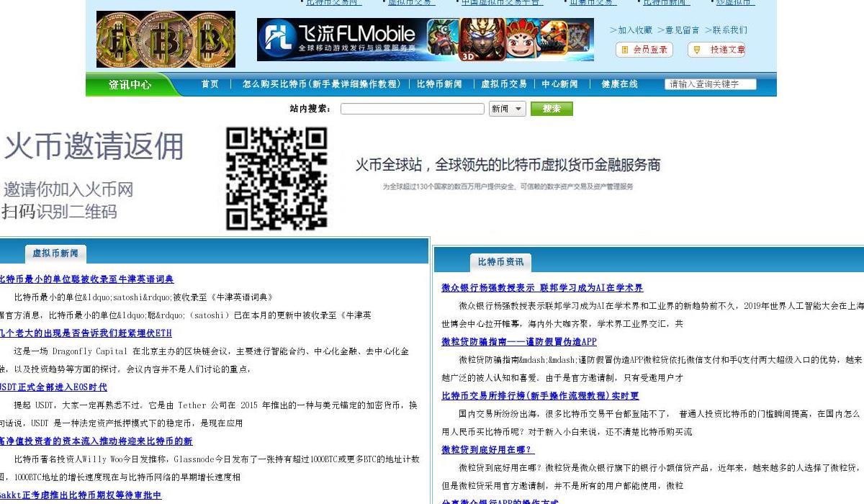Click the 投递文章 button
Screen dimensions: 864x504
pos(716,50)
